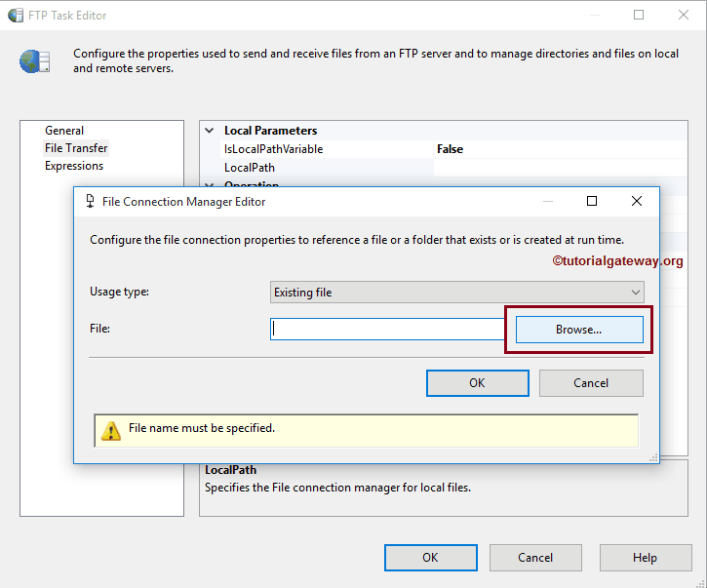
Task: Maximize the File Connection Manager Editor dialog
Action: [591, 201]
